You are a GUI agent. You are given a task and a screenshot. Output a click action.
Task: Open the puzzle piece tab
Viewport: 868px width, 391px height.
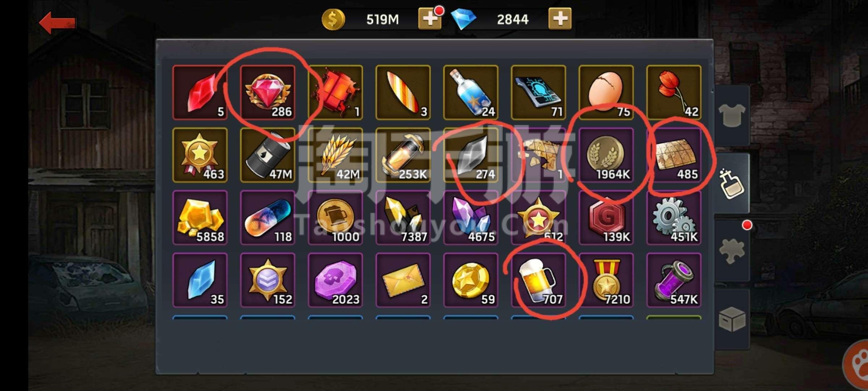click(732, 251)
